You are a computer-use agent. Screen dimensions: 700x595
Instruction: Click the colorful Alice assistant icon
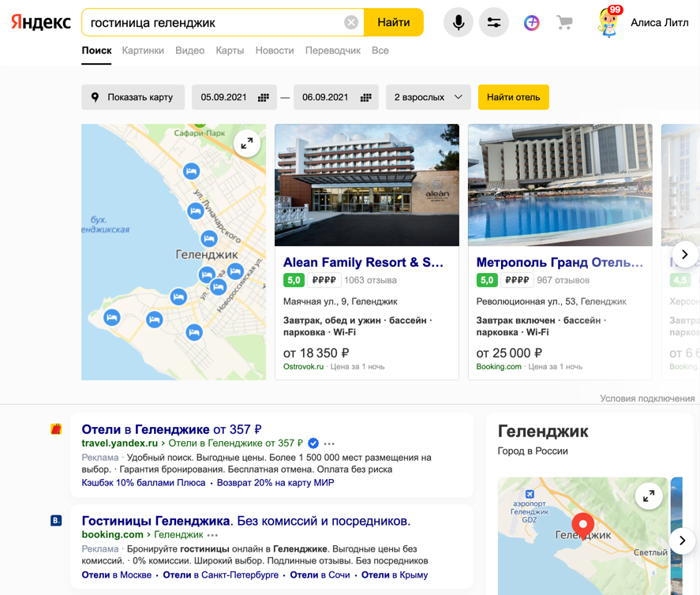tap(532, 23)
